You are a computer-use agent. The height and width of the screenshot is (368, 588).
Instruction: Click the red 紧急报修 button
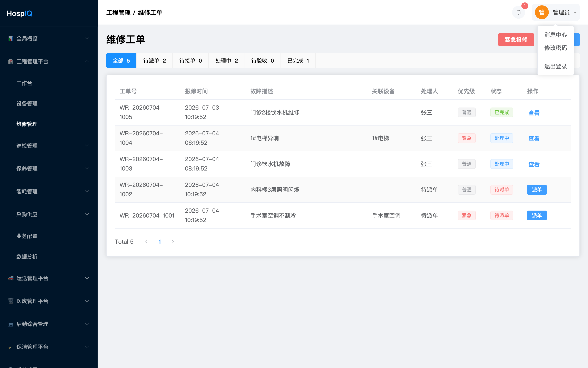click(516, 40)
